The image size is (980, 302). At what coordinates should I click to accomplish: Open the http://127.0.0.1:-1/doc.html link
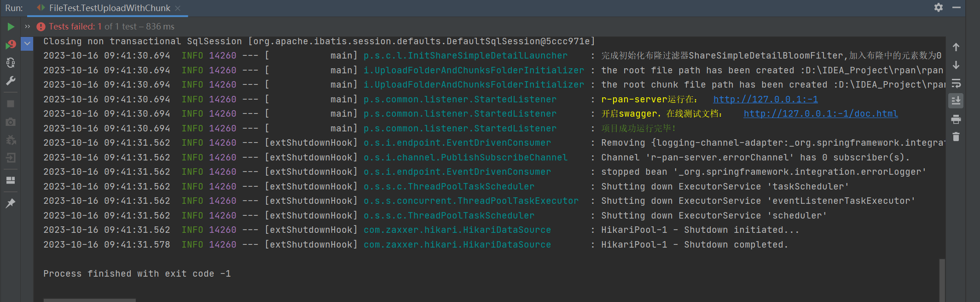click(x=820, y=114)
